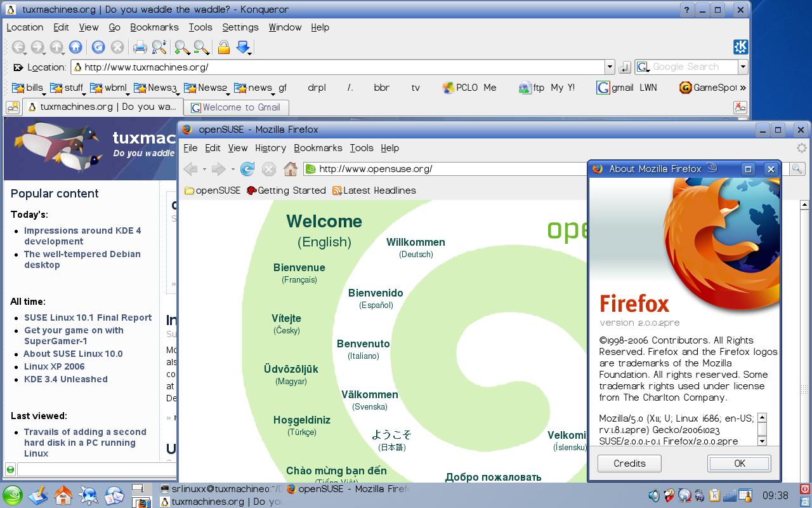This screenshot has height=508, width=812.
Task: Open Konqueror Window menu
Action: 285,27
